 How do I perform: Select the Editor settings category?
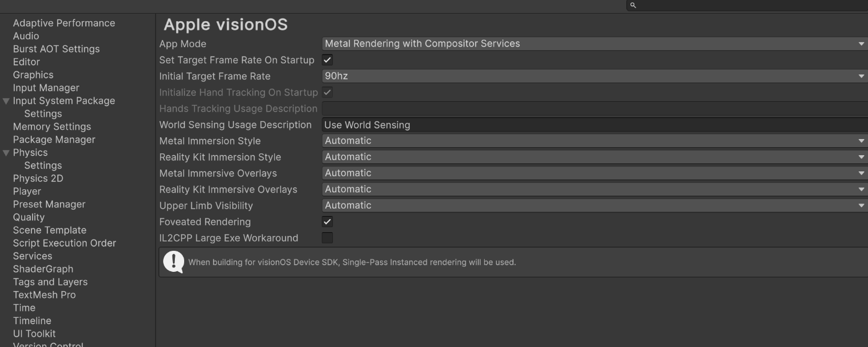pos(26,62)
